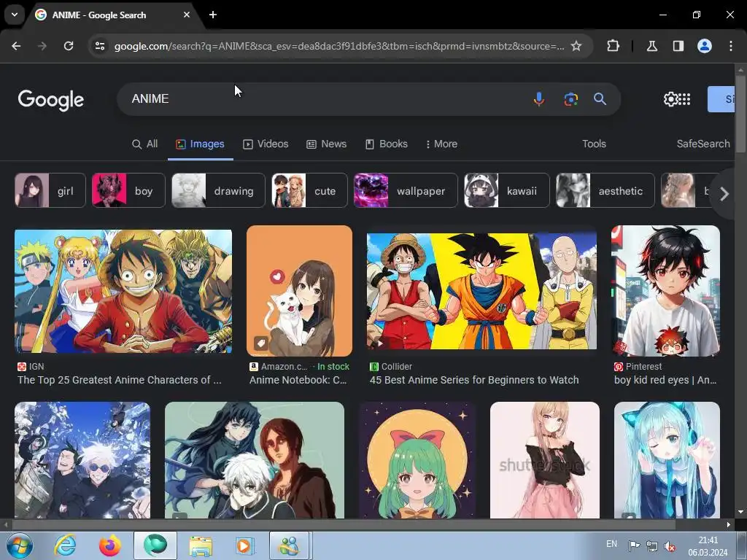Click the Action Center flag tray icon
Viewport: 747px width, 560px height.
pyautogui.click(x=634, y=546)
